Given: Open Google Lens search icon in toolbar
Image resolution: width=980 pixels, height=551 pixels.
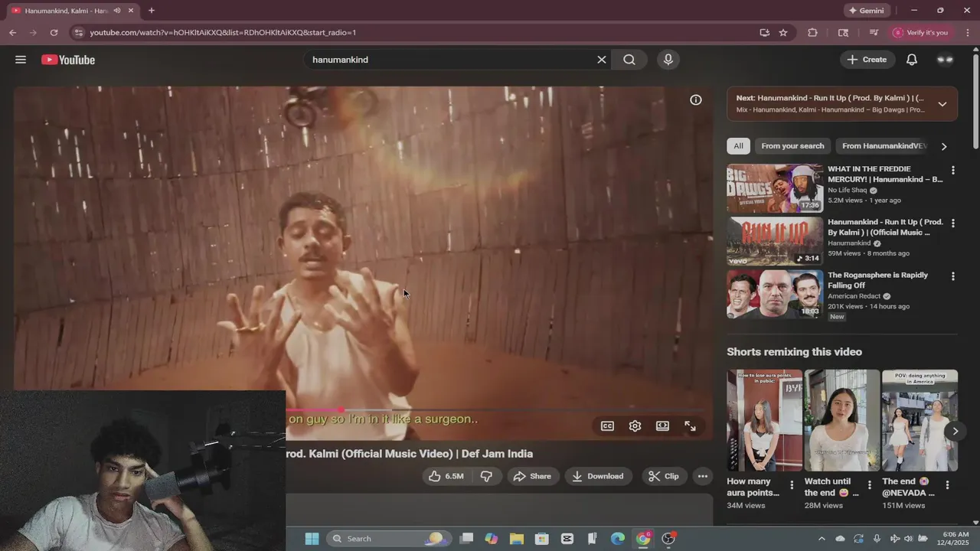Looking at the screenshot, I should click(843, 33).
